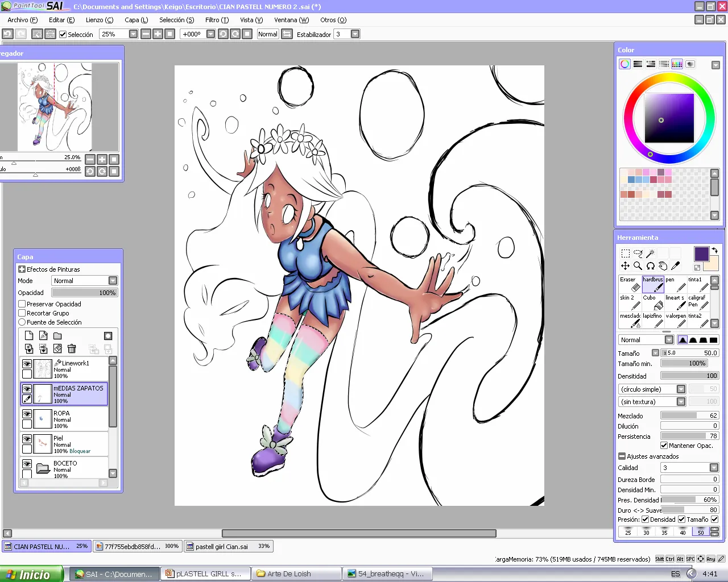Select the rectangular selection tool
This screenshot has width=728, height=582.
click(x=625, y=253)
